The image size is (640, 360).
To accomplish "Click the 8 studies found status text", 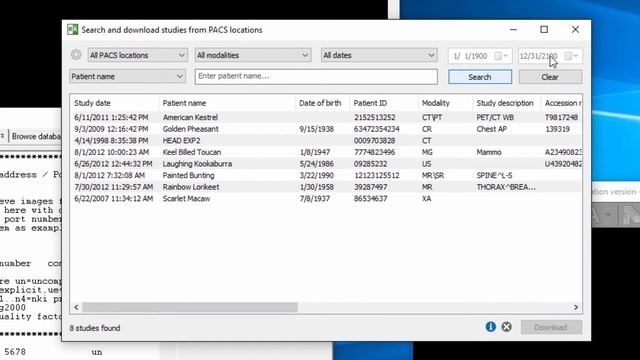I will 95,328.
